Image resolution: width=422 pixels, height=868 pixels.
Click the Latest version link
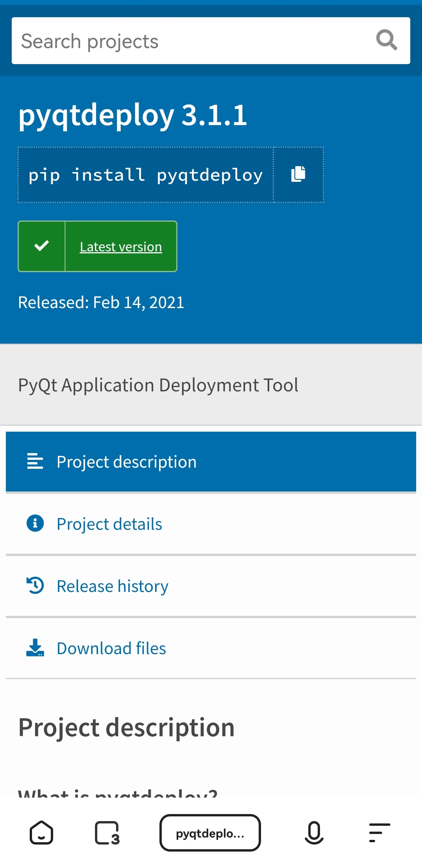(x=121, y=247)
